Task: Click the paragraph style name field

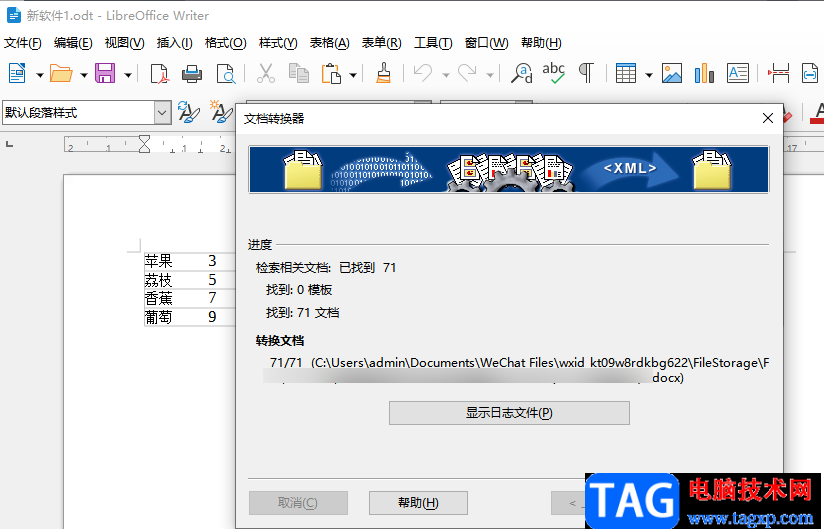Action: coord(79,112)
